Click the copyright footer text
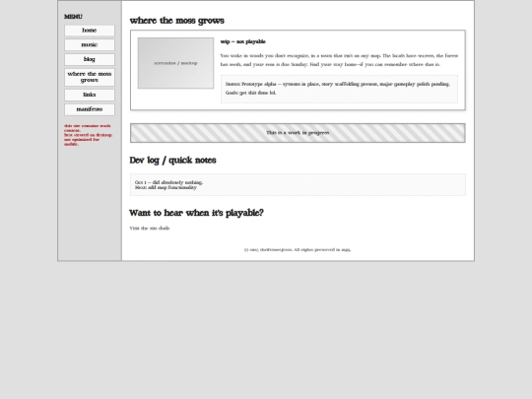Image resolution: width=532 pixels, height=399 pixels. pyautogui.click(x=298, y=249)
